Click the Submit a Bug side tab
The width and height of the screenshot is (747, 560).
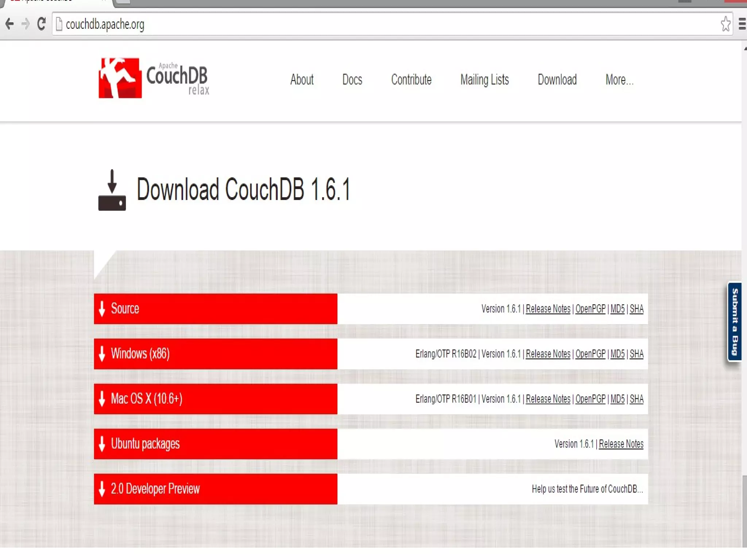coord(735,322)
